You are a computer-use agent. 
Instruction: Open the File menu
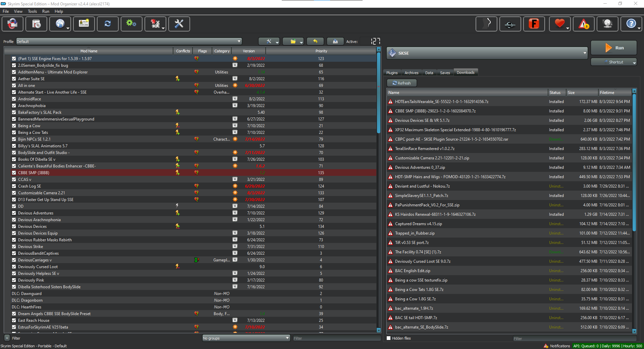click(6, 11)
